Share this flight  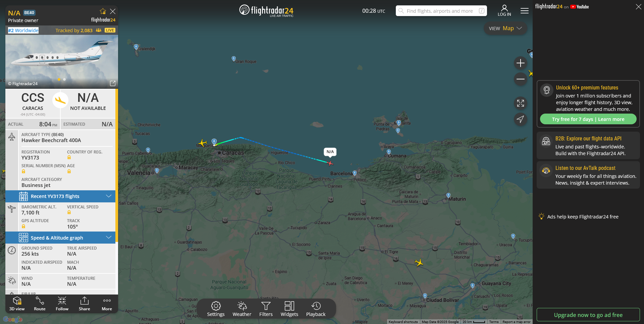85,304
